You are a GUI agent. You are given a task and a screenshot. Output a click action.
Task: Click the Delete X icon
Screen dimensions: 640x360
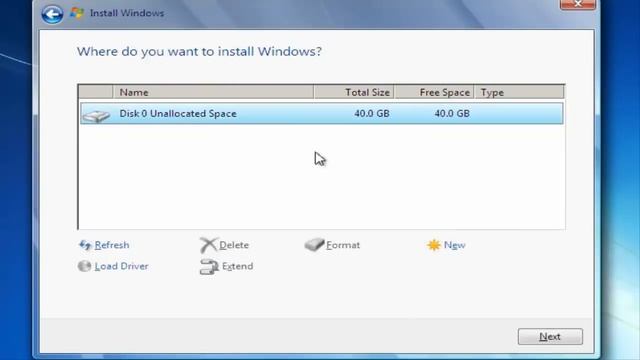209,245
